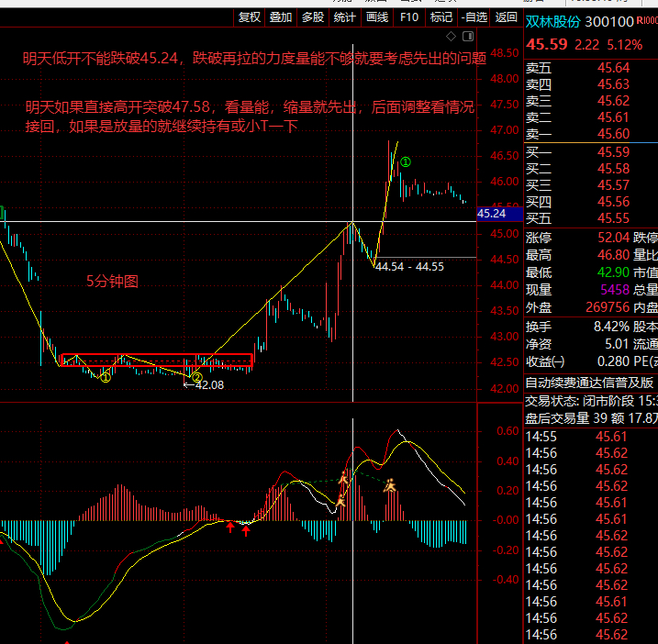Viewport: 658px width, 644px height.
Task: Click the 外盘 value 269756
Action: click(x=608, y=307)
